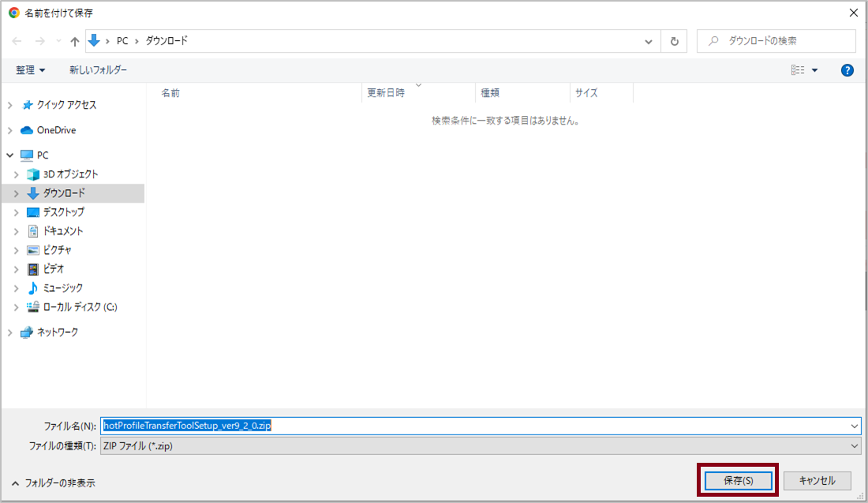Click the 保存(S) button
The height and width of the screenshot is (503, 868).
[x=738, y=480]
